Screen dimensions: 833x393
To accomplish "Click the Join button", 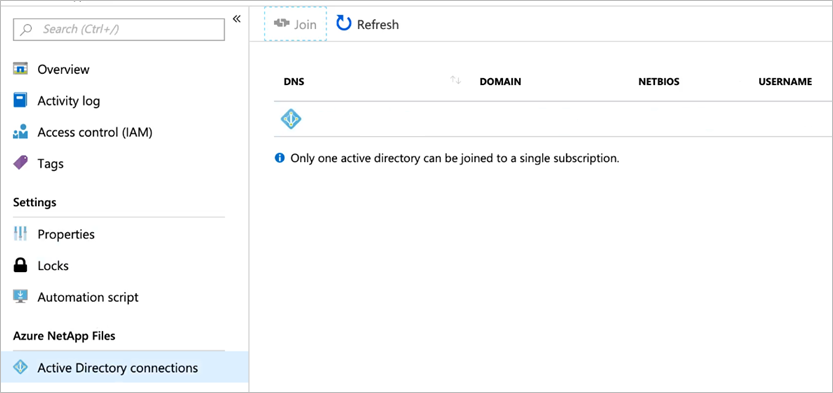I will pos(295,24).
